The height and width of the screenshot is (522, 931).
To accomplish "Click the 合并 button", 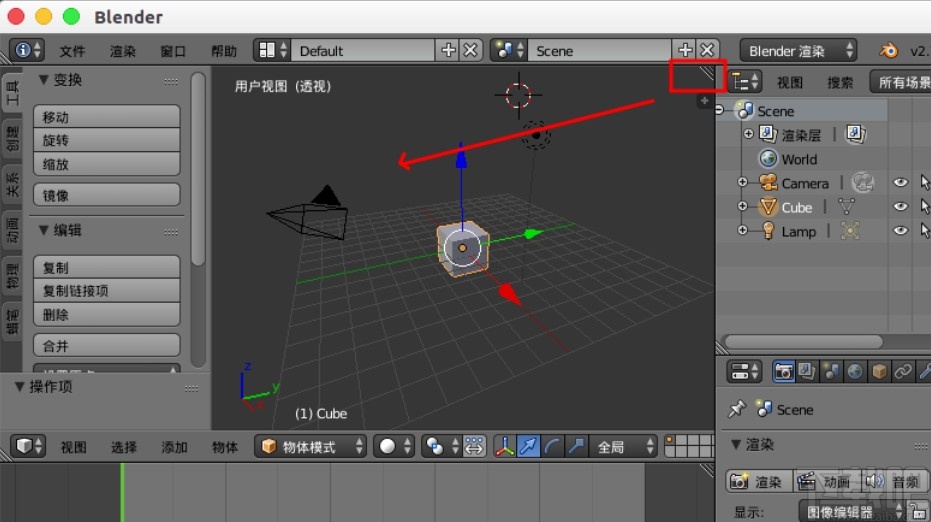I will (x=107, y=346).
